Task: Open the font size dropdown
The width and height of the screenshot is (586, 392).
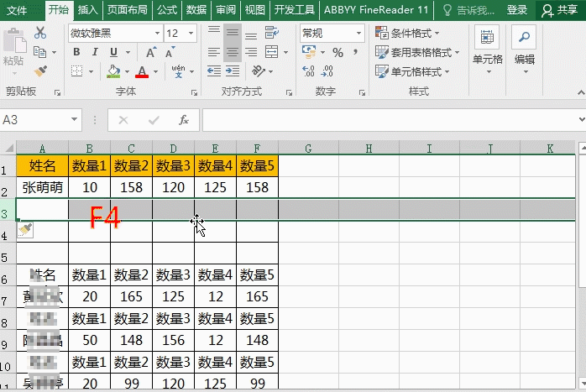Action: (191, 34)
